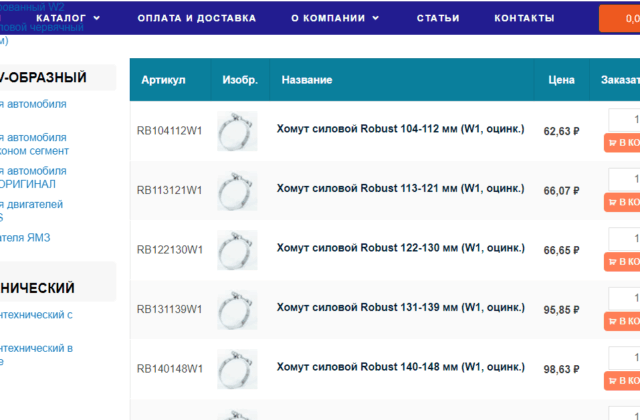
Task: Focus quantity field for RB131139W1
Action: click(624, 298)
